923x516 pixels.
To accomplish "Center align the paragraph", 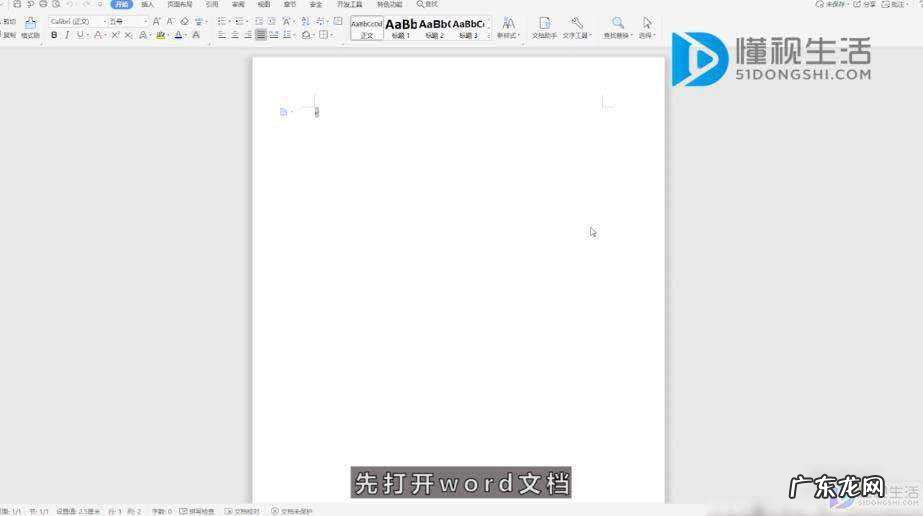I will click(235, 35).
